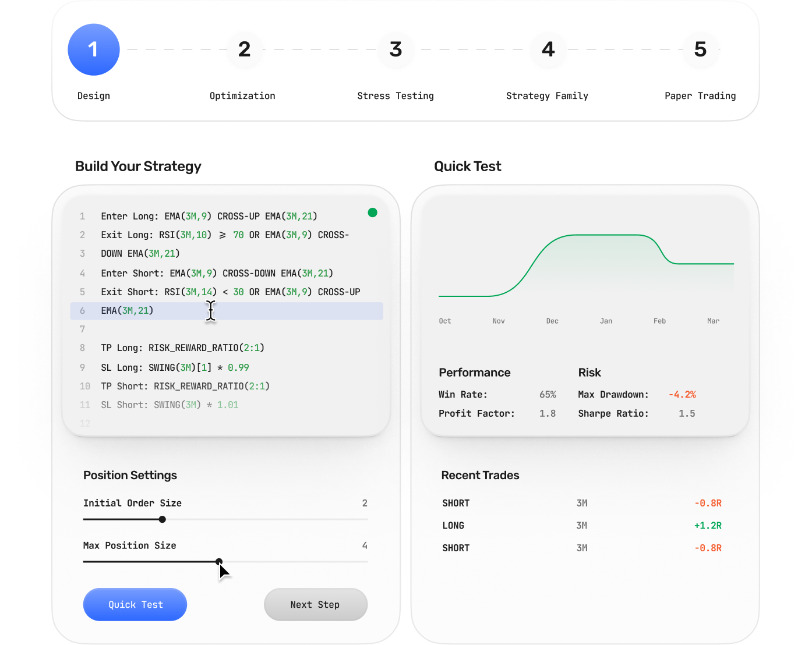The width and height of the screenshot is (812, 645).
Task: Click the Quick Test button
Action: (x=135, y=605)
